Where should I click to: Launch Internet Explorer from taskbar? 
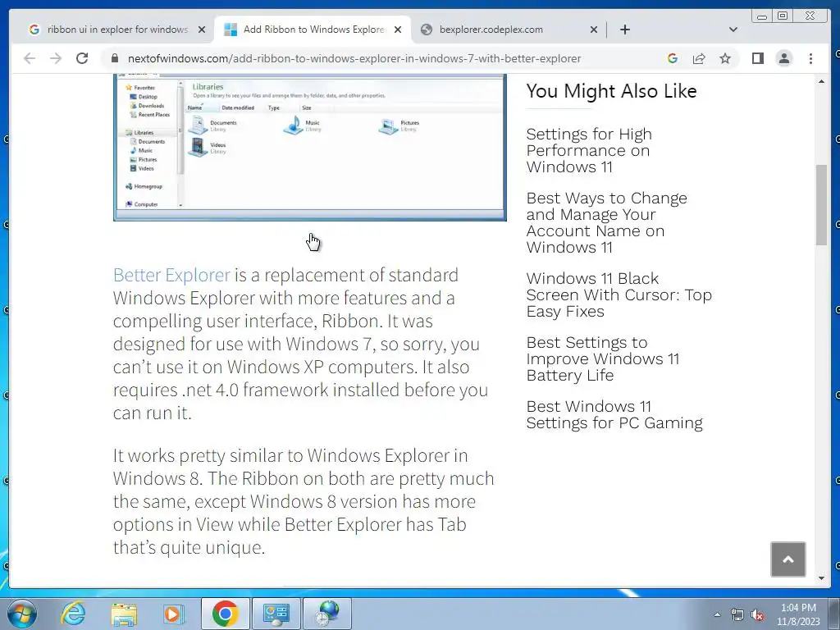73,614
